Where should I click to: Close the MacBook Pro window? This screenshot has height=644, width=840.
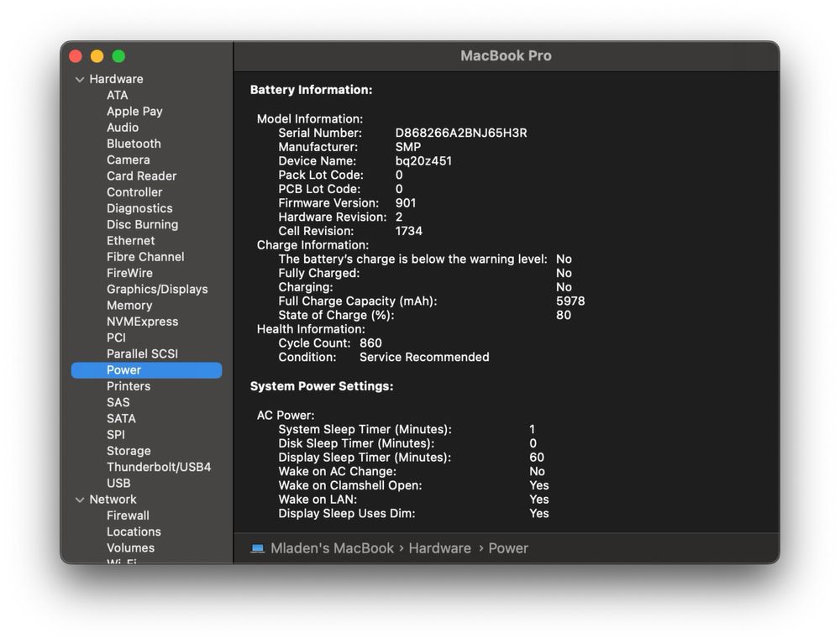tap(76, 56)
